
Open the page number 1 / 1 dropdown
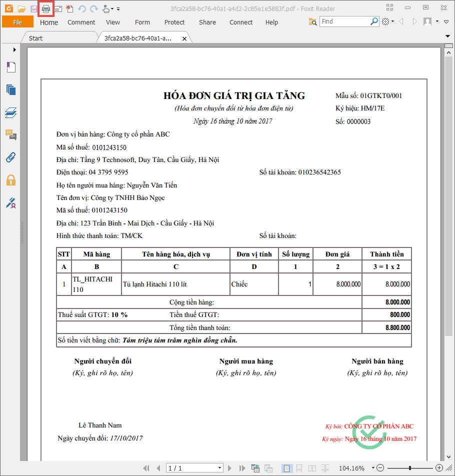(220, 468)
